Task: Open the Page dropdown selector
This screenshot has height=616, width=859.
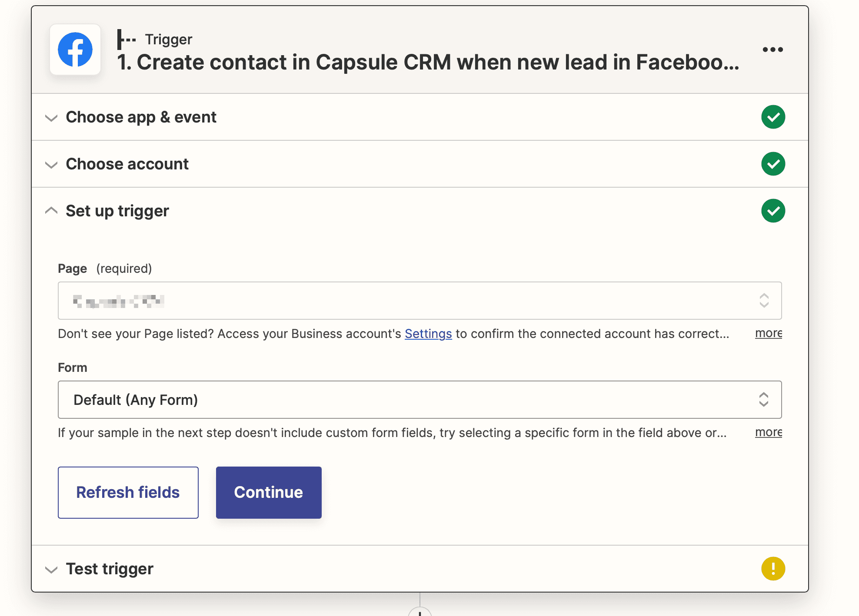Action: [x=420, y=301]
